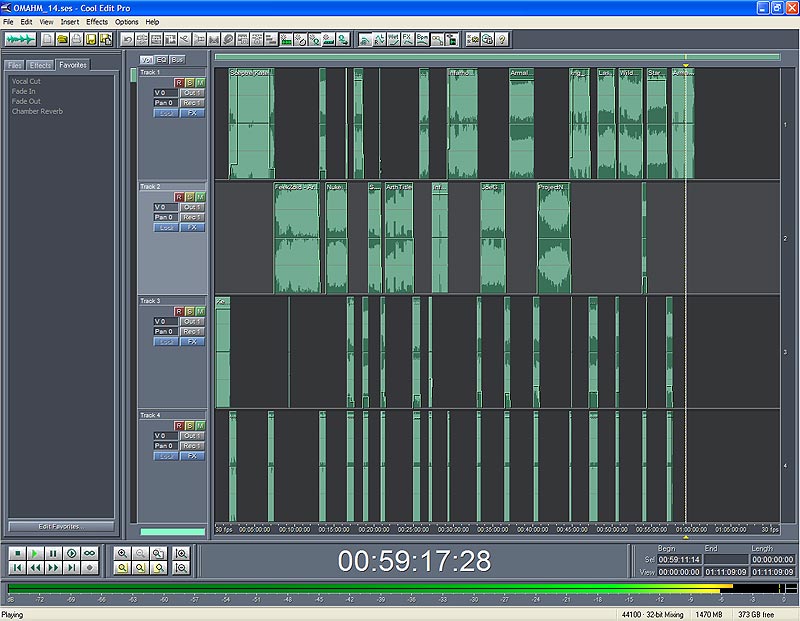Screen dimensions: 800x621
Task: Open a session with the folder icon
Action: pyautogui.click(x=62, y=39)
